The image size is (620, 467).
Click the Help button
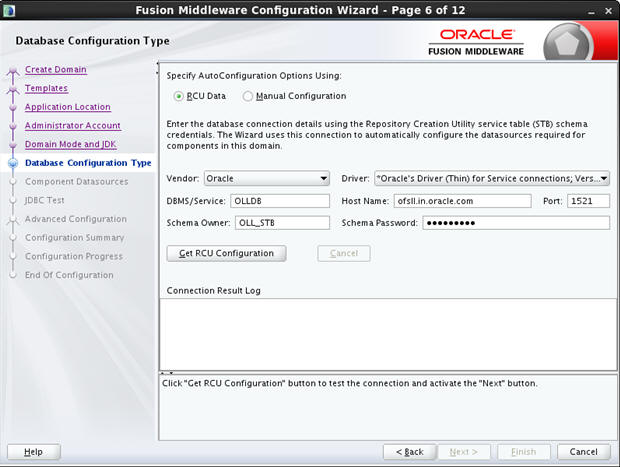click(x=34, y=452)
